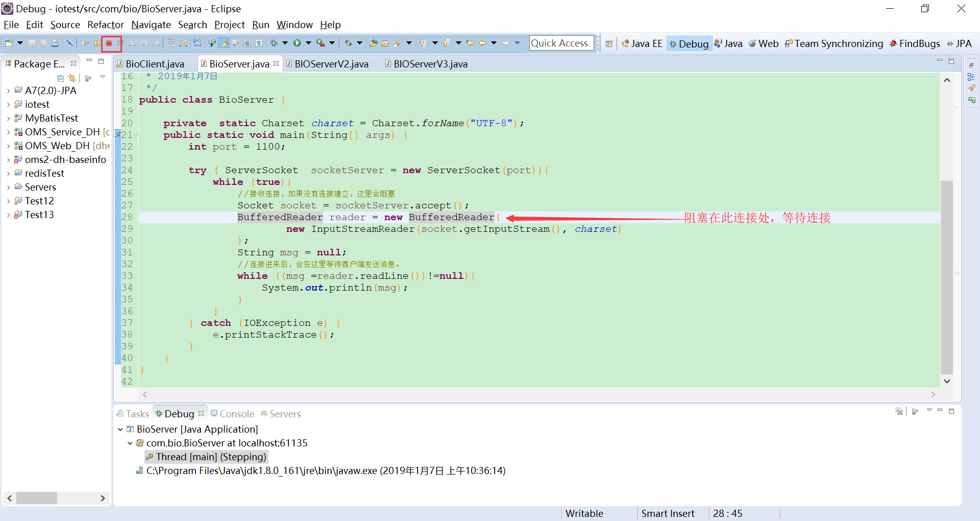Click the Outline icon in right trim

click(x=971, y=77)
